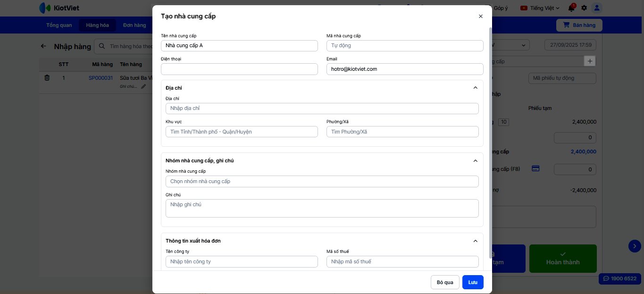The width and height of the screenshot is (644, 294).
Task: Open the Hàng hóa menu tab
Action: (x=97, y=25)
